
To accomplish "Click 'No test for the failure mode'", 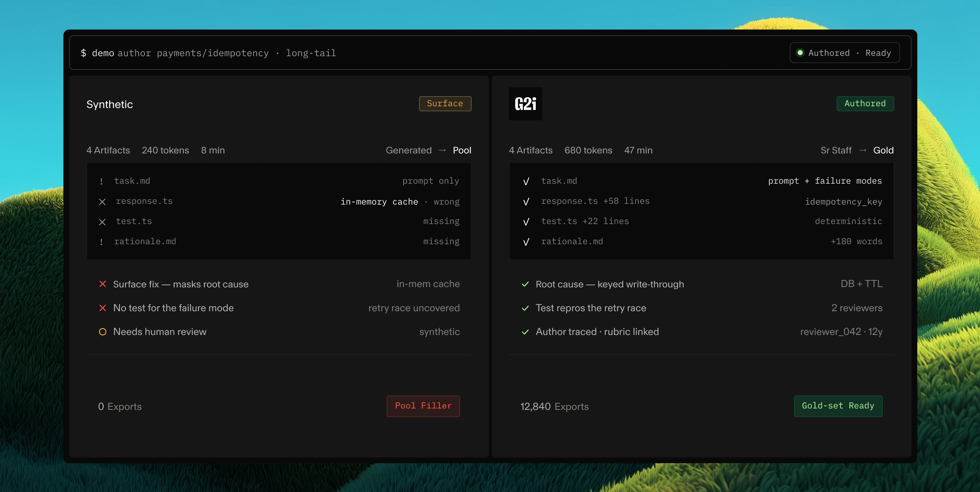I will point(173,308).
